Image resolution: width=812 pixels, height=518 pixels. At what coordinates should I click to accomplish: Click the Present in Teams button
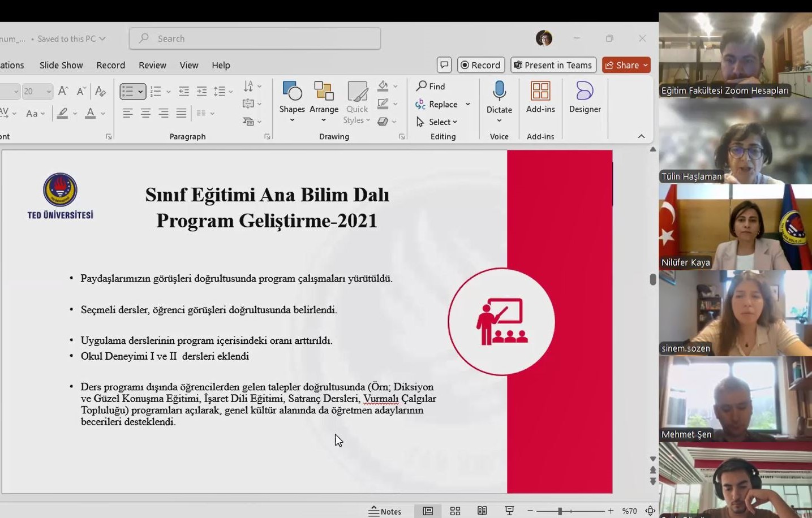552,64
